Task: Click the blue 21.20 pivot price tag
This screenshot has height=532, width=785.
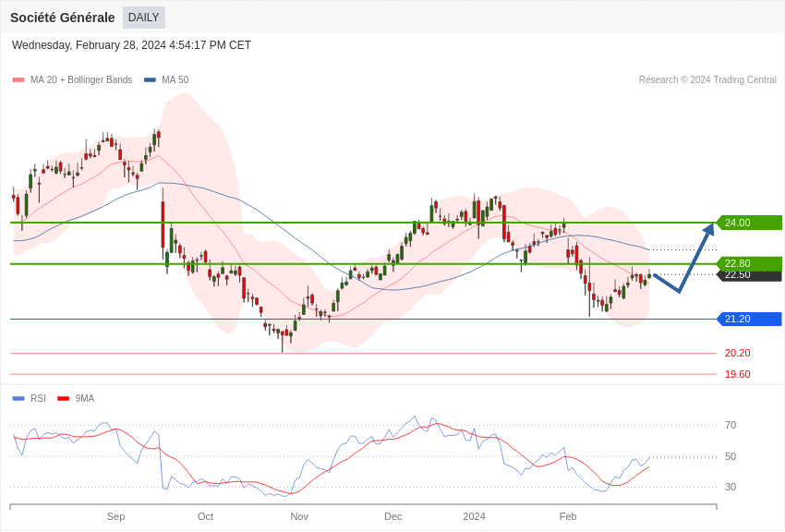Action: coord(749,319)
